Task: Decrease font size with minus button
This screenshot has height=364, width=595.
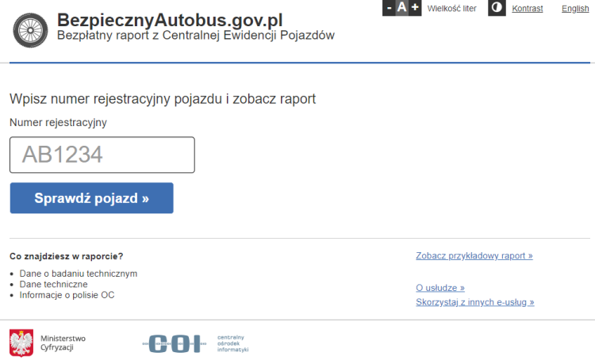Action: pos(389,8)
